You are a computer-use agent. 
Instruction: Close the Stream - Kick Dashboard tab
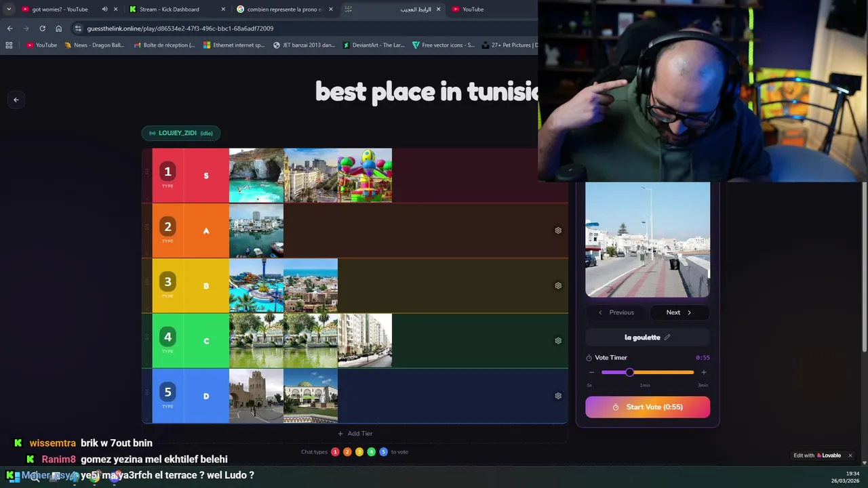[x=224, y=9]
